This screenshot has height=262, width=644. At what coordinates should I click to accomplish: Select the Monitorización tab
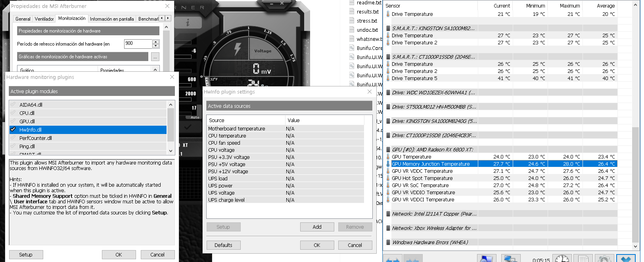click(72, 18)
